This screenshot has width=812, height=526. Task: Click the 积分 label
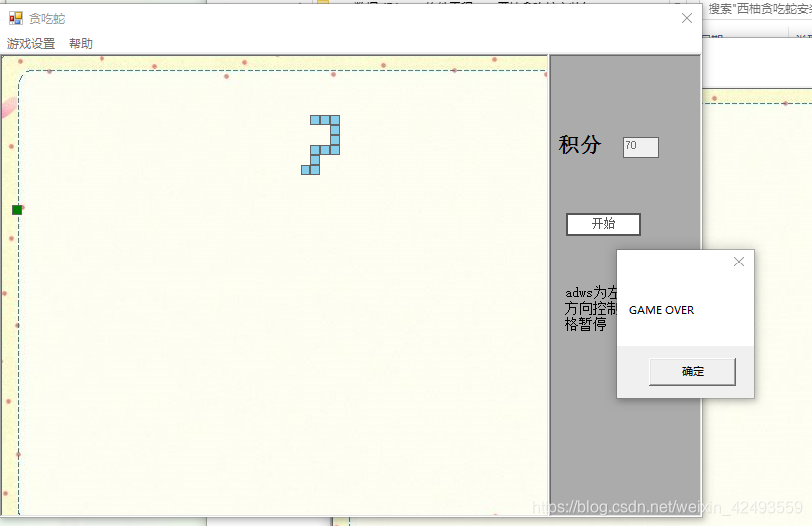coord(580,145)
